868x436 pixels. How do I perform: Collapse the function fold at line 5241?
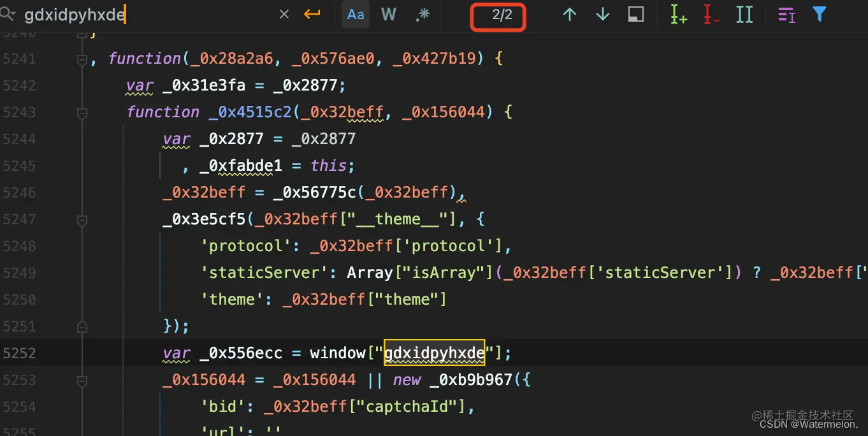pos(82,59)
